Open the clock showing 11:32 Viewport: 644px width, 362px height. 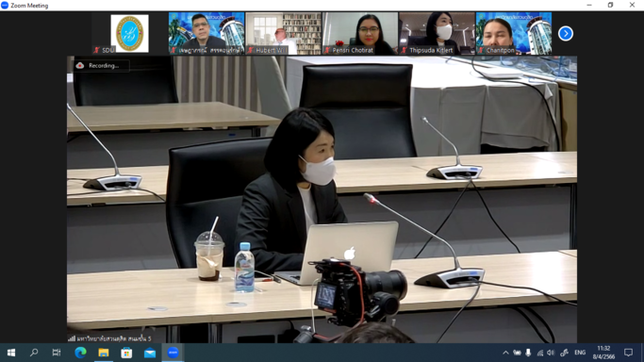(x=603, y=353)
